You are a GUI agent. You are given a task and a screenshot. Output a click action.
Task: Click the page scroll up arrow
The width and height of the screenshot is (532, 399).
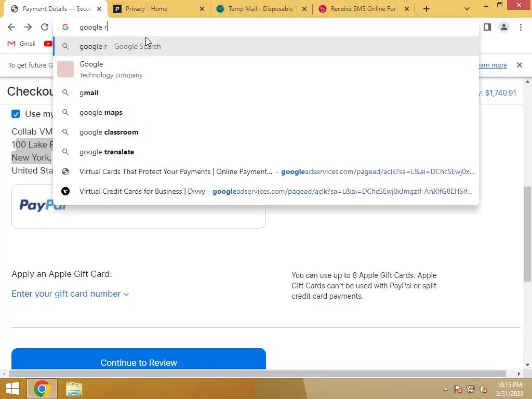[x=527, y=82]
